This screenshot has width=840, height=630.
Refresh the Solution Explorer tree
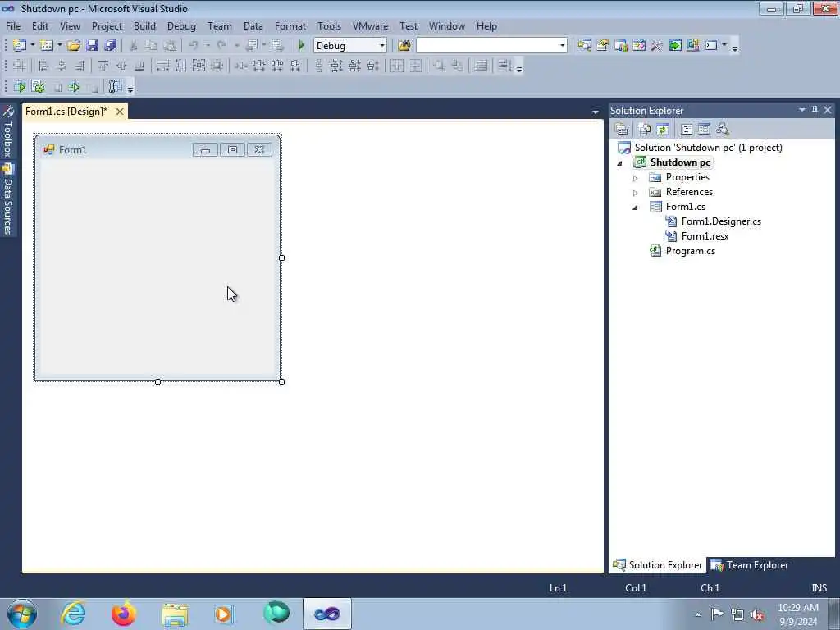(663, 129)
